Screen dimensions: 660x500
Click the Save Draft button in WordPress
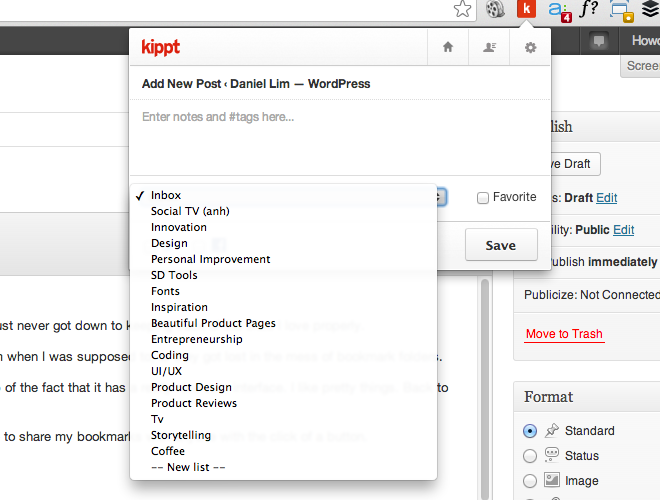[575, 164]
